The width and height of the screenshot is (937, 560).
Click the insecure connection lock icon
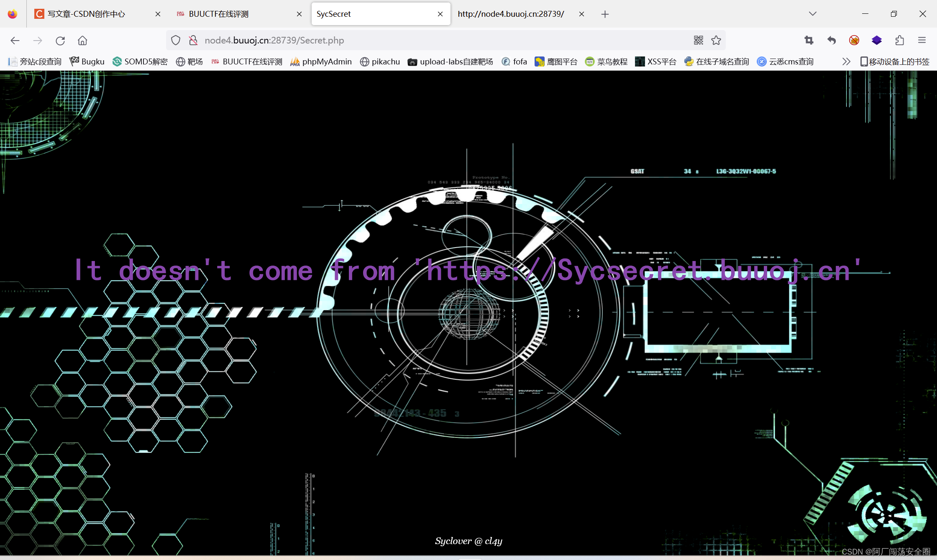click(193, 40)
